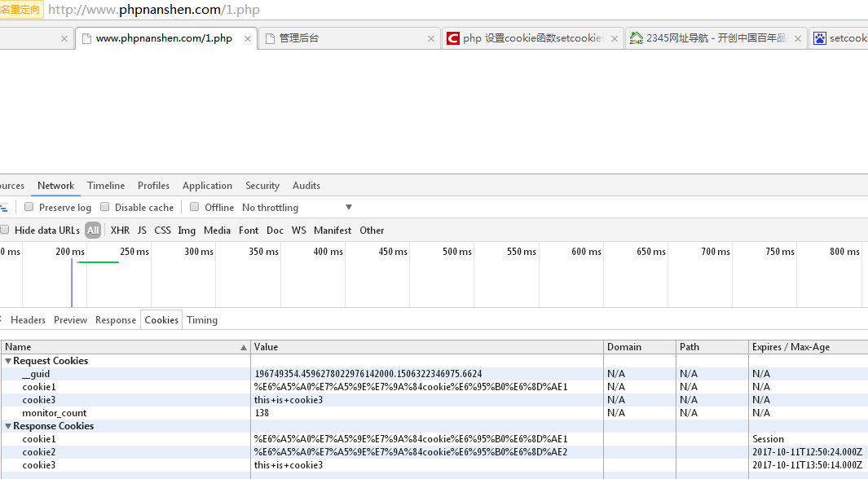The width and height of the screenshot is (868, 479).
Task: Enable the Preserve log checkbox
Action: click(x=29, y=207)
